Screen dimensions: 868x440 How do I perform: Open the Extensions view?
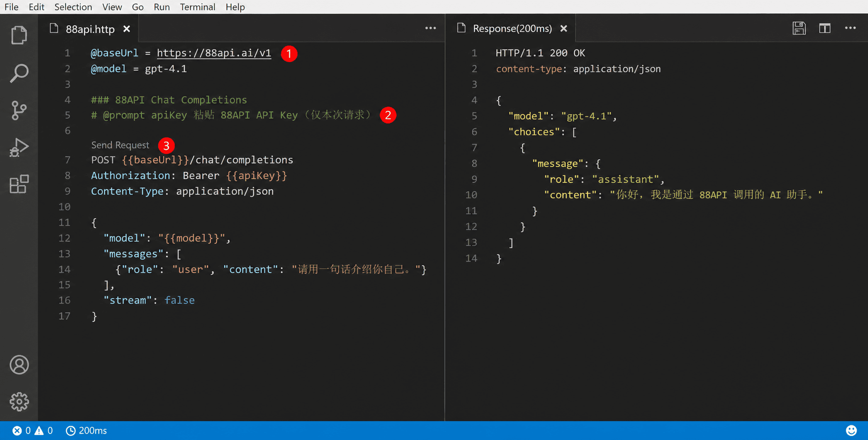coord(19,184)
